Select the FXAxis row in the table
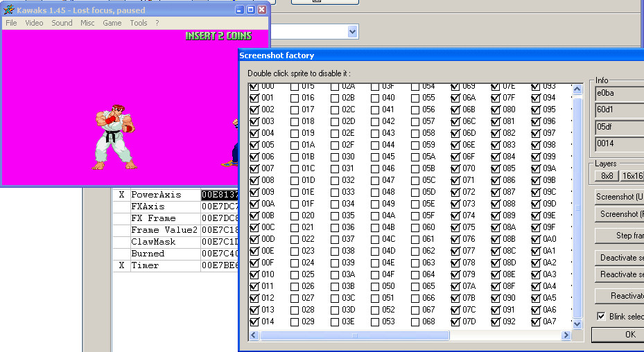The height and width of the screenshot is (352, 644). pos(176,206)
